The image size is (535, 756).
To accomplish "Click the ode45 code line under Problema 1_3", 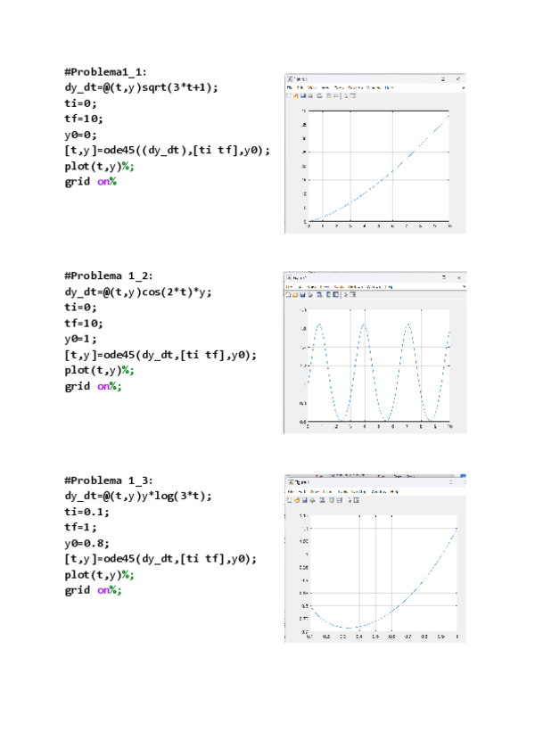I will point(160,558).
